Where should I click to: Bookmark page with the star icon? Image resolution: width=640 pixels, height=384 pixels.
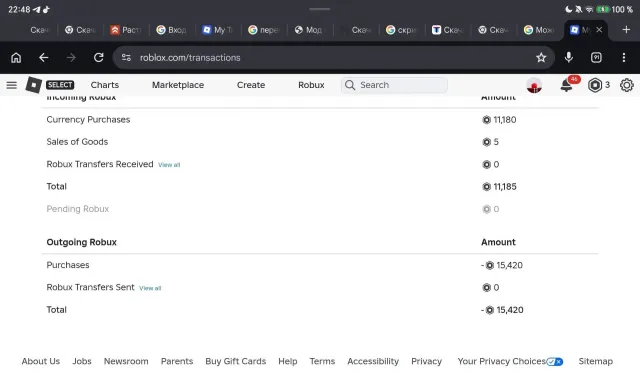[541, 58]
